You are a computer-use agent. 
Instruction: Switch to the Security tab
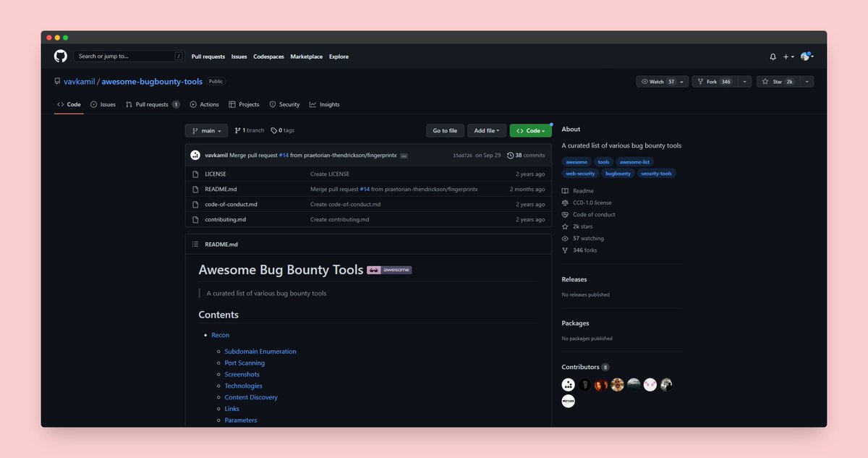coord(284,104)
